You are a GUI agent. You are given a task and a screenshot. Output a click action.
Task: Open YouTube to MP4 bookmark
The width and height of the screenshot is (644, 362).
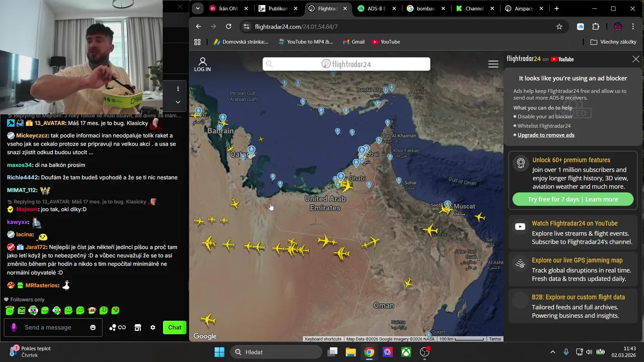click(306, 42)
